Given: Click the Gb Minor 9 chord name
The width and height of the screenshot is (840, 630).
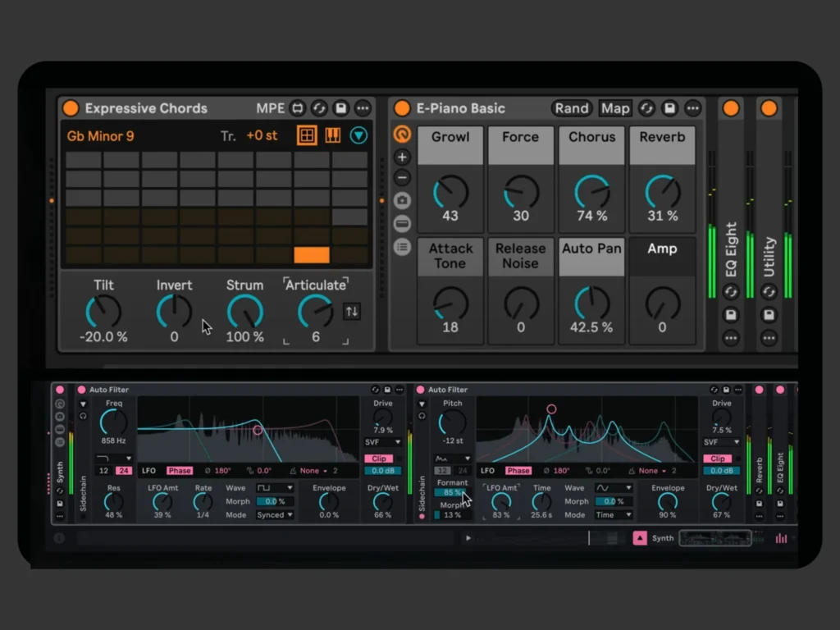Looking at the screenshot, I should 100,136.
